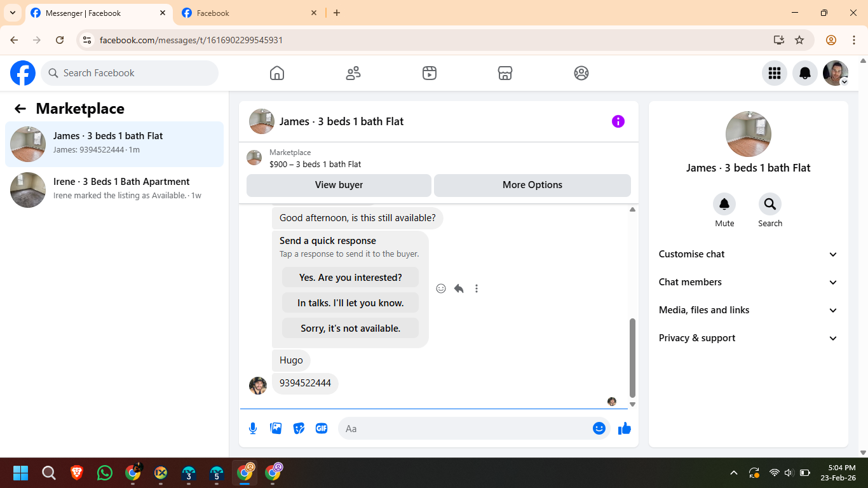868x488 pixels.
Task: Open the browser tab search dropdown
Action: [13, 13]
